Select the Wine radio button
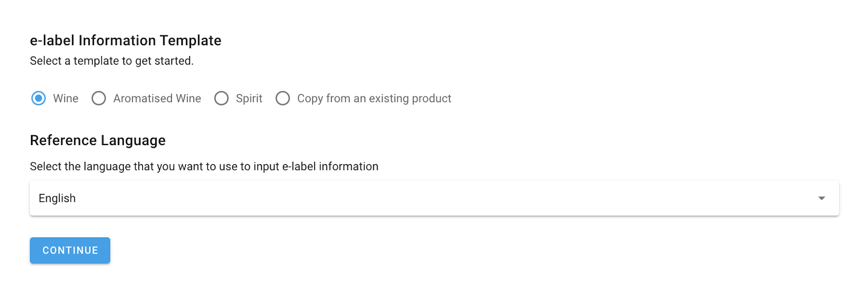The width and height of the screenshot is (868, 302). pos(39,98)
